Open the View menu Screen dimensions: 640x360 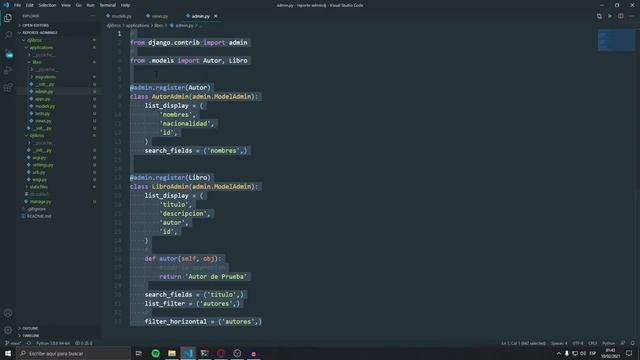(x=66, y=5)
